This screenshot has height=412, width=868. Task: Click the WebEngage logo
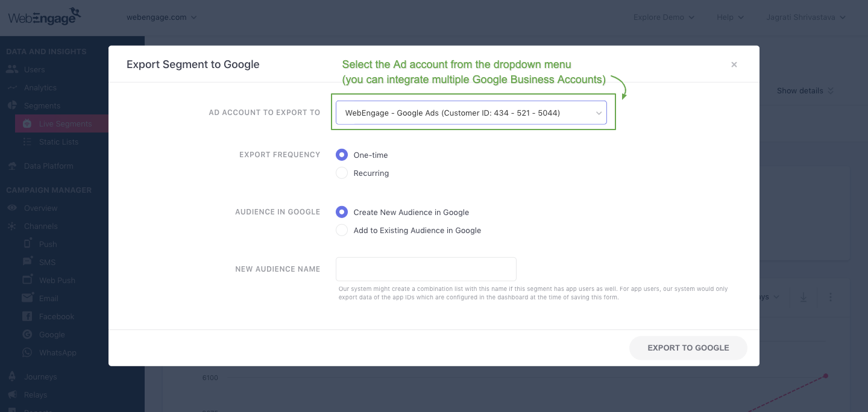click(45, 16)
